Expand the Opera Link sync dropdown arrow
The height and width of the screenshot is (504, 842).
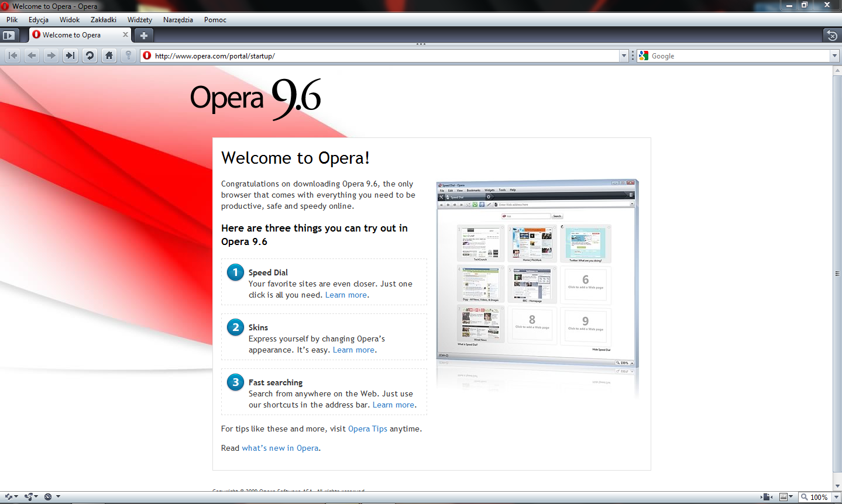point(16,497)
